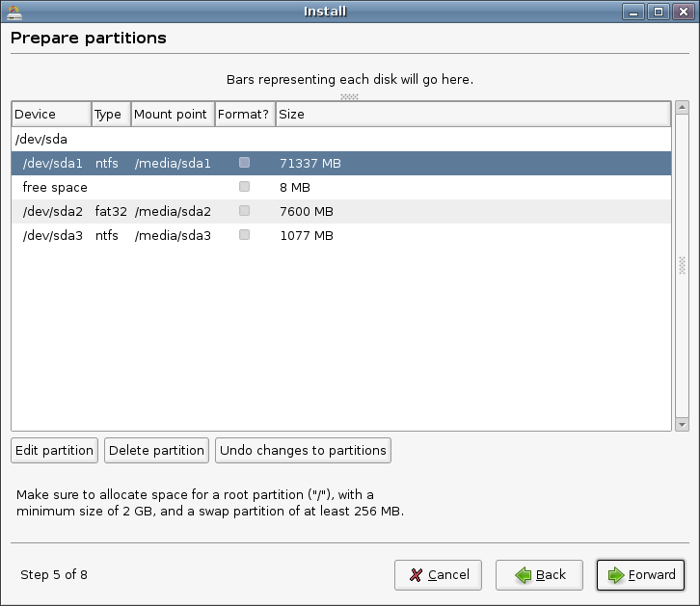Click Edit partition button
The height and width of the screenshot is (606, 700).
[55, 450]
